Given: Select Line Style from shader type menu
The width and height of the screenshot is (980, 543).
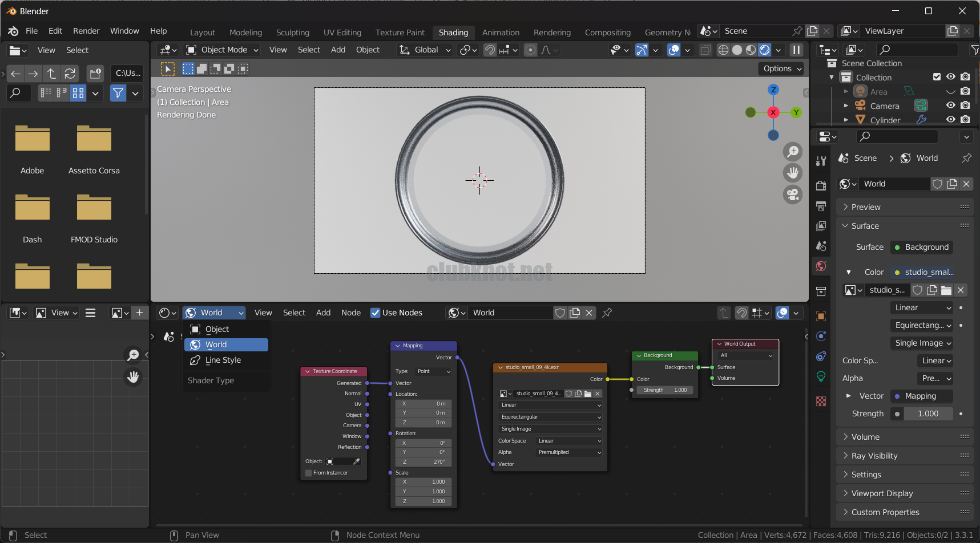Looking at the screenshot, I should 223,360.
